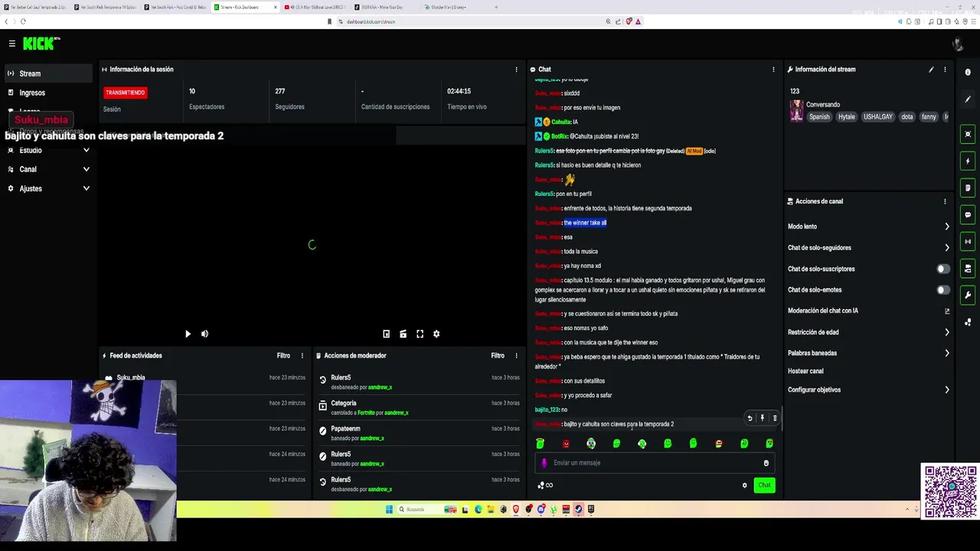Image resolution: width=980 pixels, height=551 pixels.
Task: Pin the highlighted chat message
Action: (x=762, y=418)
